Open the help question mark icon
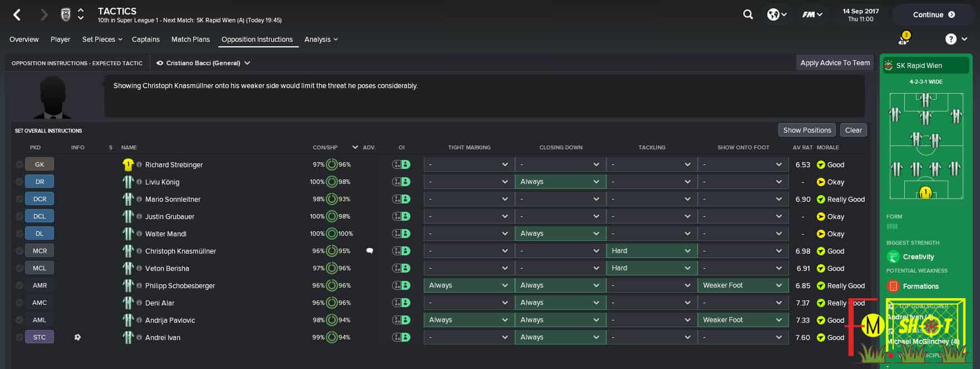 [x=951, y=39]
